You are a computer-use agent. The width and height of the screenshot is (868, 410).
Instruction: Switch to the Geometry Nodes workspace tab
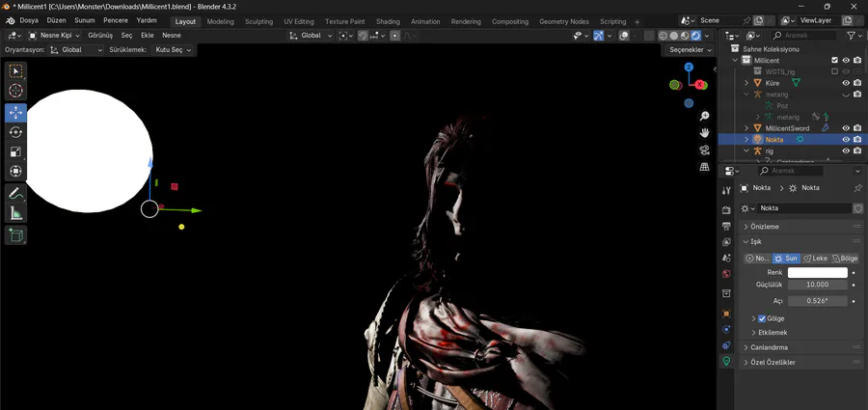click(564, 21)
